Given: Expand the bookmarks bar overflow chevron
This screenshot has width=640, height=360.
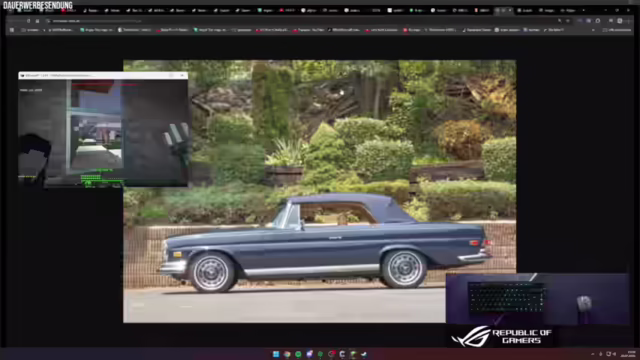Looking at the screenshot, I should [x=593, y=30].
